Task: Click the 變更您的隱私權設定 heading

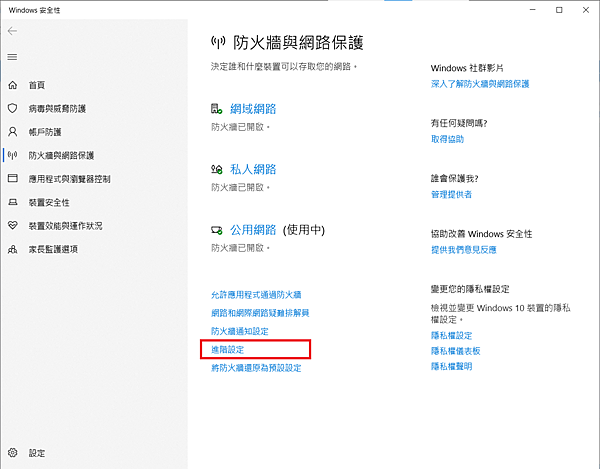Action: (x=470, y=289)
